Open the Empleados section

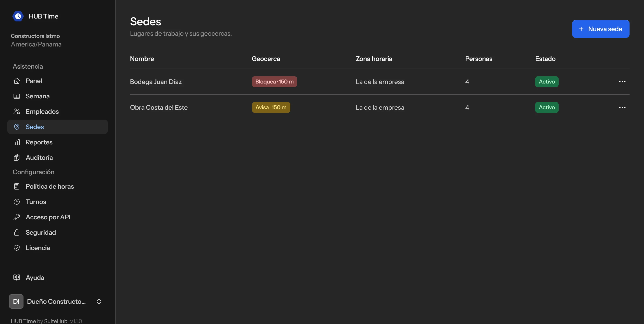pyautogui.click(x=58, y=111)
